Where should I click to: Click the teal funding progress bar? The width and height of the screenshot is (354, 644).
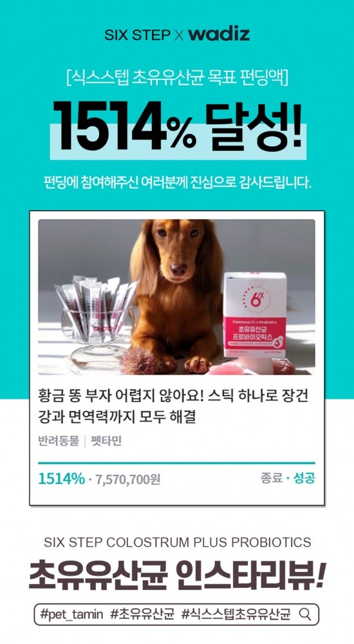click(x=176, y=463)
